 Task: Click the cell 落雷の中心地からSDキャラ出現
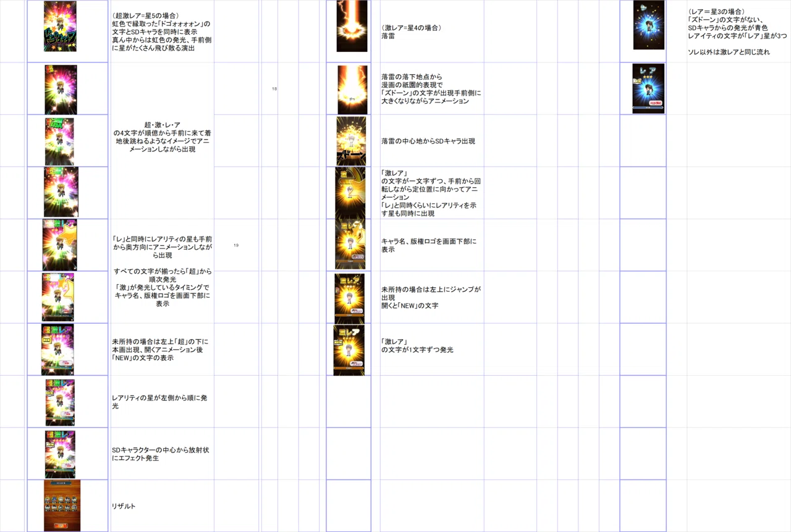pos(431,141)
